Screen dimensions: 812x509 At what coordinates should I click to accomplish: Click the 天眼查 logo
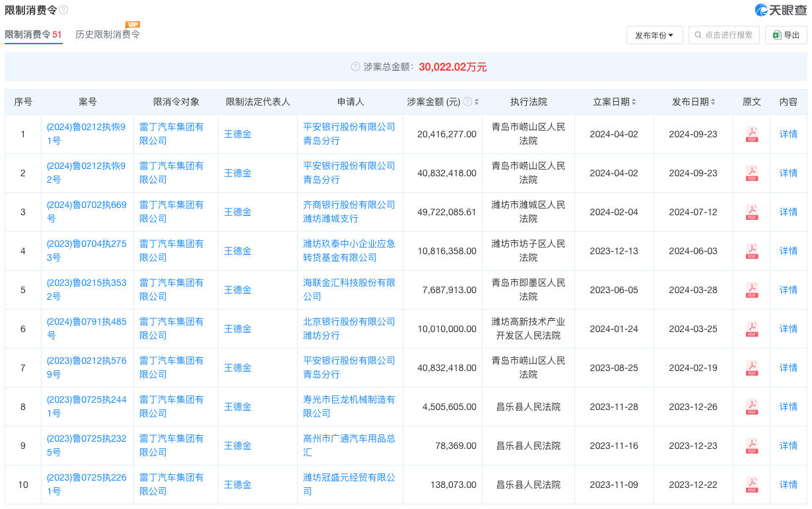(x=781, y=10)
